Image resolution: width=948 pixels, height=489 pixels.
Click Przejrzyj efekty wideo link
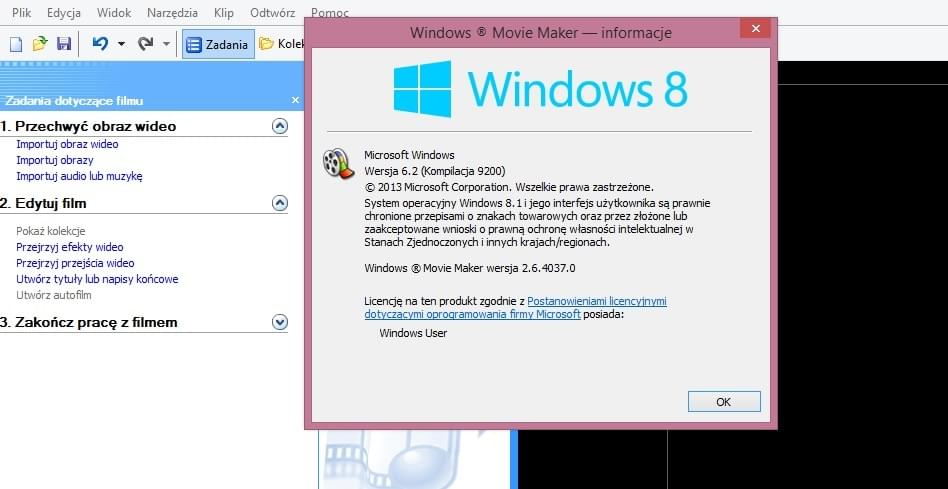(x=70, y=247)
